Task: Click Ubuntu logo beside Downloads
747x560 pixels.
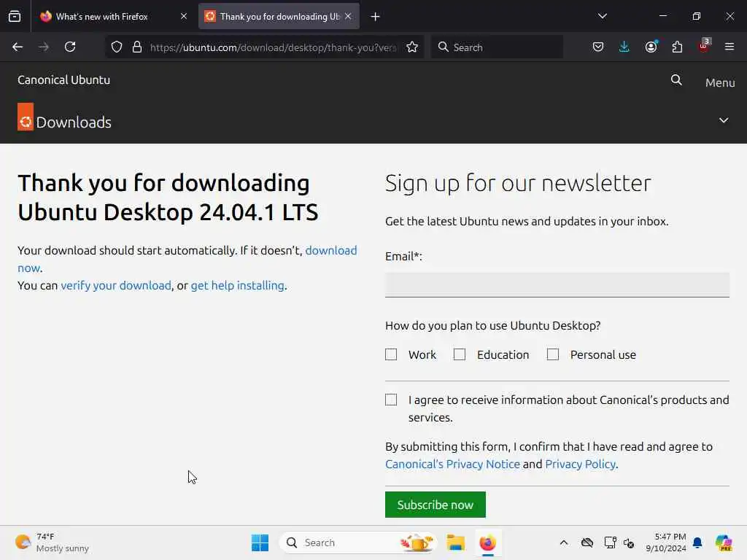Action: click(x=26, y=117)
